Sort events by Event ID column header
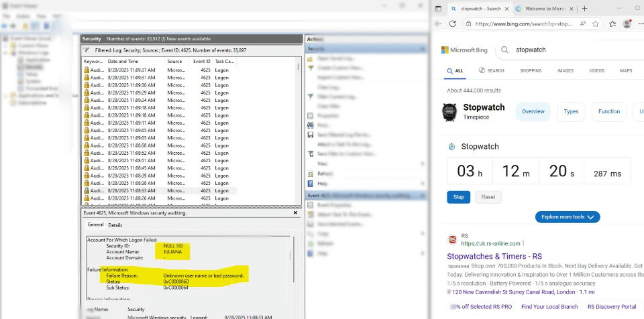The height and width of the screenshot is (319, 644). tap(201, 62)
